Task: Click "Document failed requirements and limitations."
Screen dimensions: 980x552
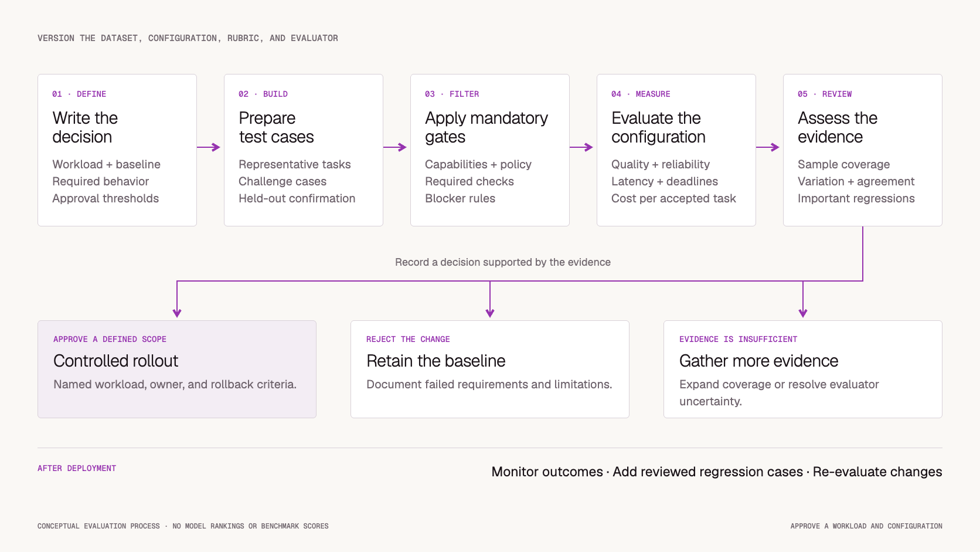Action: [489, 384]
